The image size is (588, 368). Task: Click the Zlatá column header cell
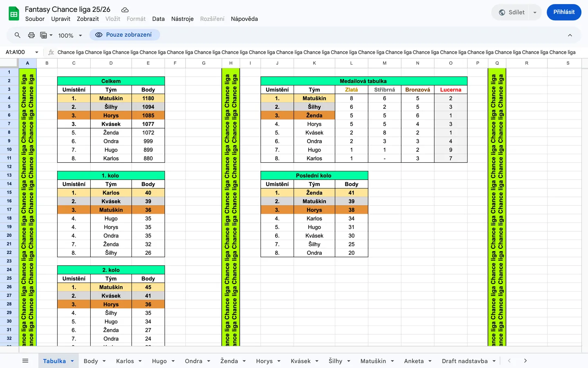click(352, 90)
